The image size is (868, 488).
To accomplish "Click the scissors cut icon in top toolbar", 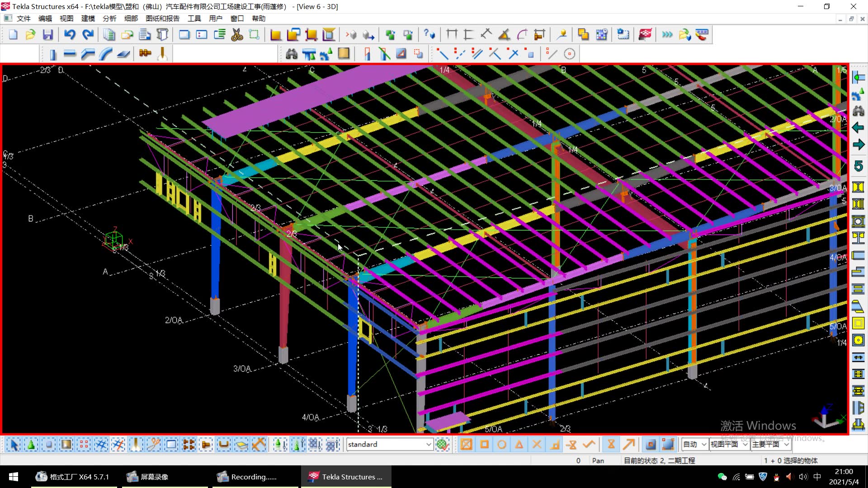I will (x=237, y=35).
